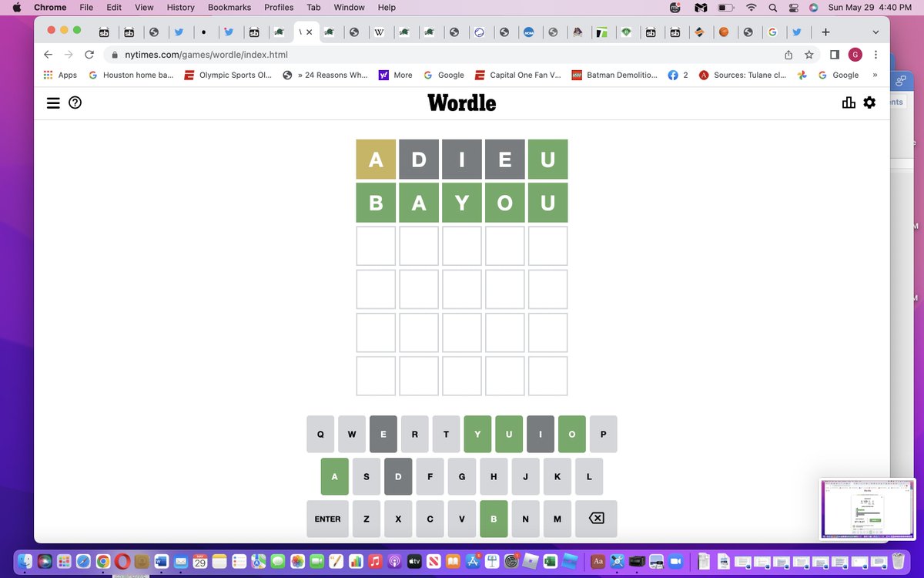
Task: Open Capital One Fan V... bookmark
Action: pyautogui.click(x=518, y=75)
